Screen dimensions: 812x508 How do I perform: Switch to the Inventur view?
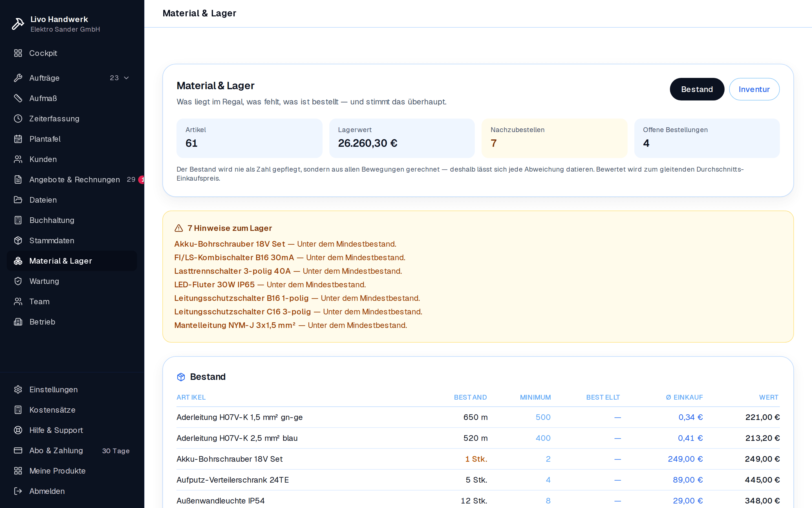(x=754, y=89)
